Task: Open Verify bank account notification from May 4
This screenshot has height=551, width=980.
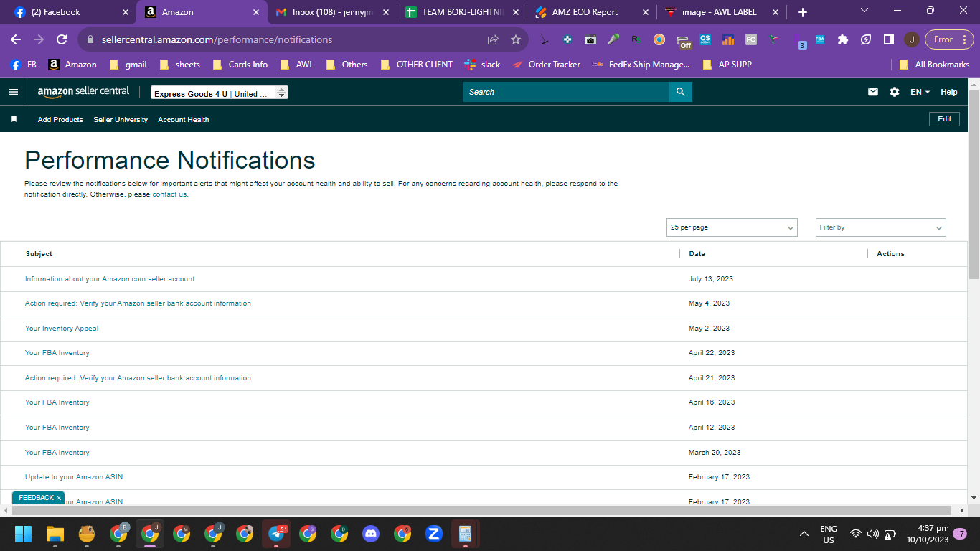Action: coord(138,303)
